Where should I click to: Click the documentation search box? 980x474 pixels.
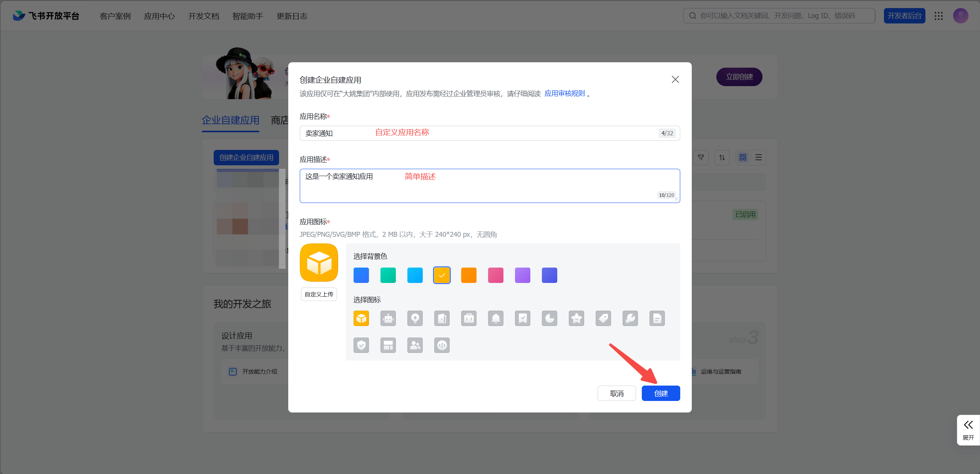[x=779, y=16]
